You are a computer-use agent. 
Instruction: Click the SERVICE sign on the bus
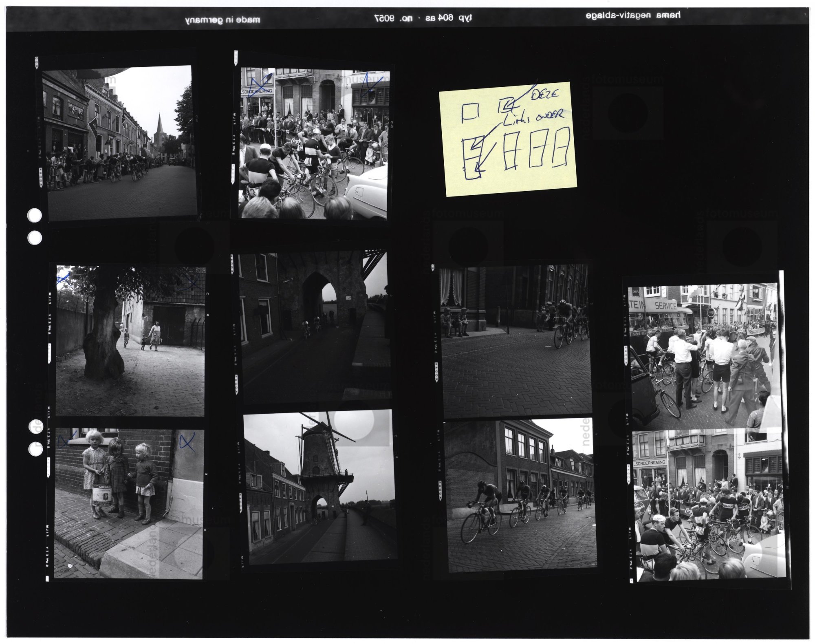[665, 305]
